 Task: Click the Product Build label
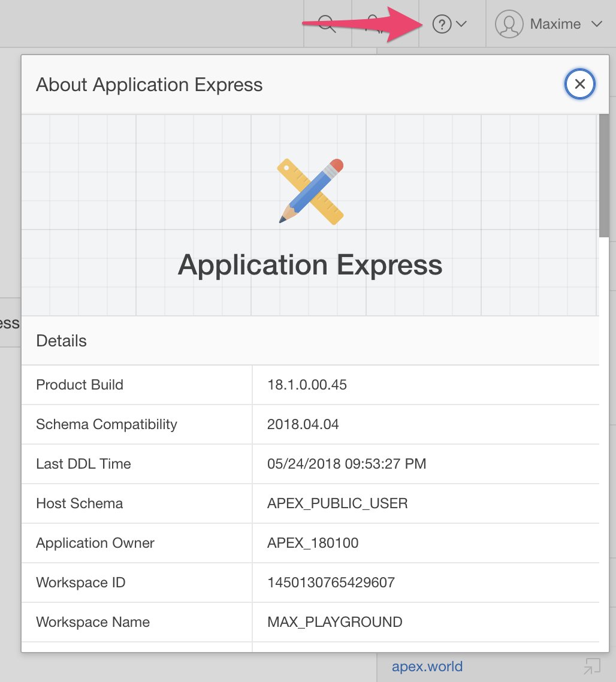(x=80, y=385)
